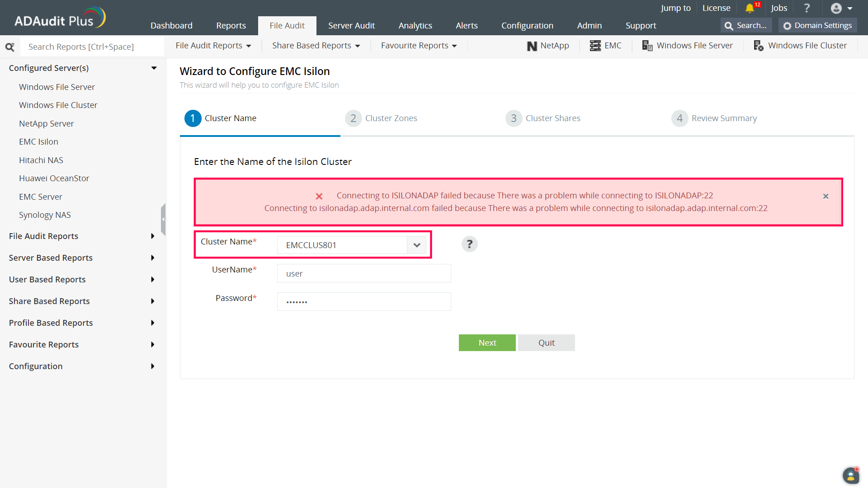
Task: Open help beside the Cluster Name field
Action: [x=469, y=244]
